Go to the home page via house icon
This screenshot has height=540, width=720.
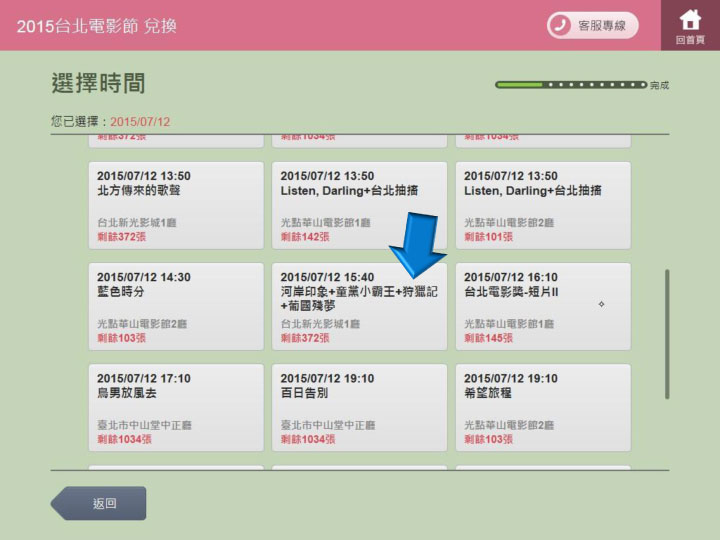click(690, 24)
